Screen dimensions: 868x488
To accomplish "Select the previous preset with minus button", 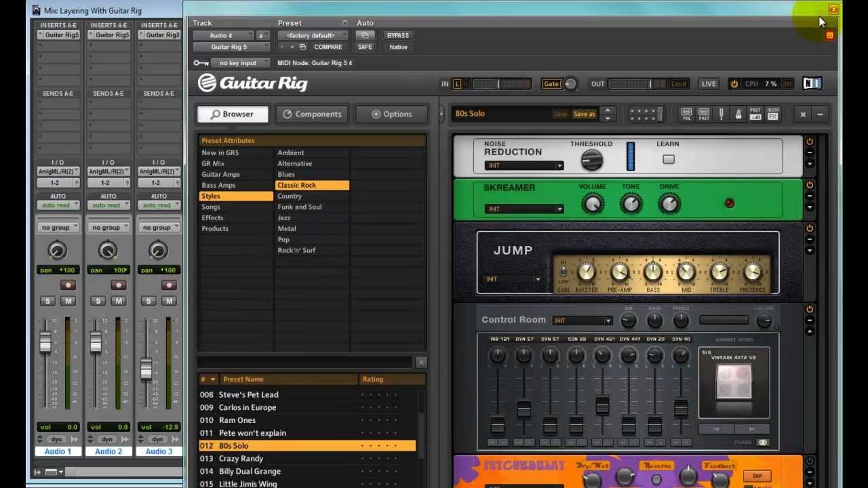I will [x=282, y=47].
